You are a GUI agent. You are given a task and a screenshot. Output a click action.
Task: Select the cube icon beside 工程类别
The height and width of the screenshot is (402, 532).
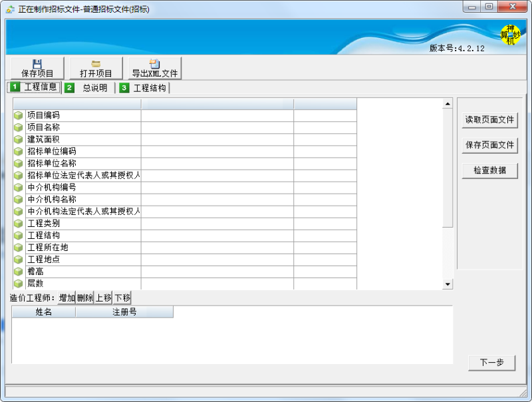coord(19,224)
